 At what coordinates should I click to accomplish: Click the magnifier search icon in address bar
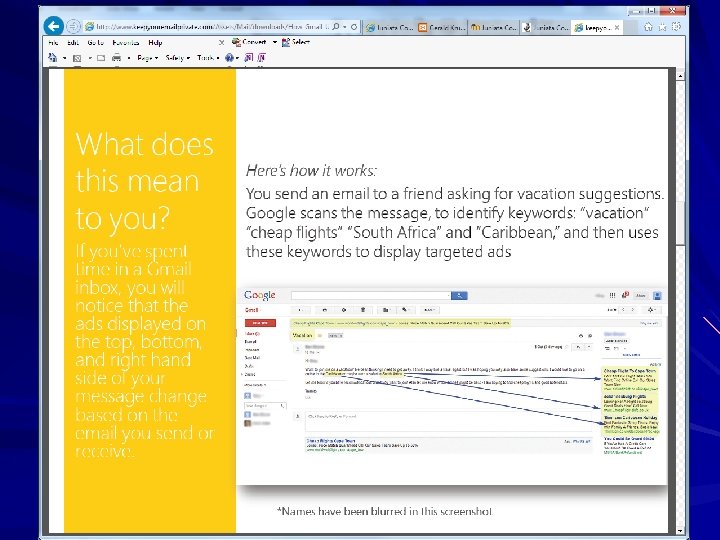coord(336,27)
